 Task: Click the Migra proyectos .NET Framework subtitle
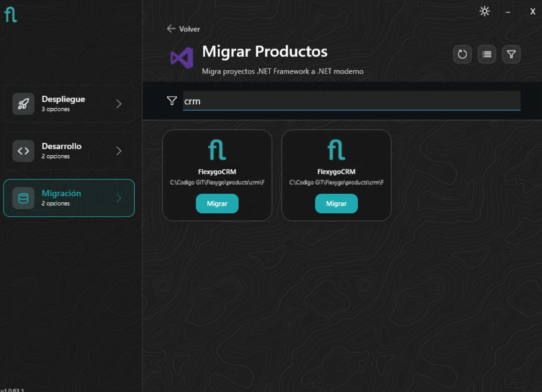point(283,71)
